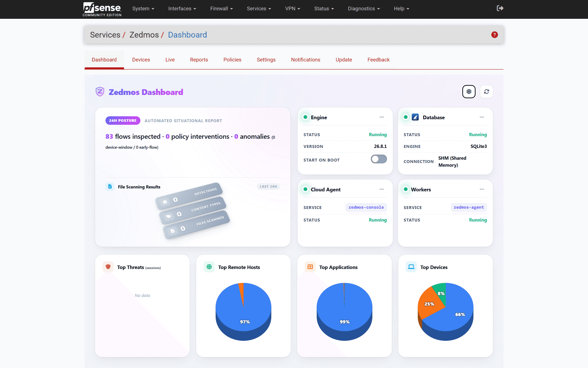Switch to the Devices tab
The width and height of the screenshot is (588, 368).
tap(141, 60)
